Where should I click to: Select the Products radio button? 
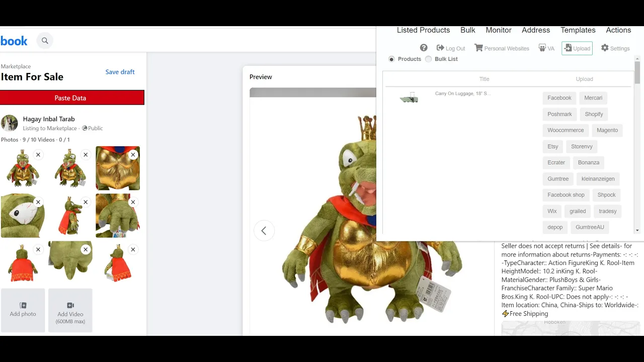pyautogui.click(x=391, y=59)
